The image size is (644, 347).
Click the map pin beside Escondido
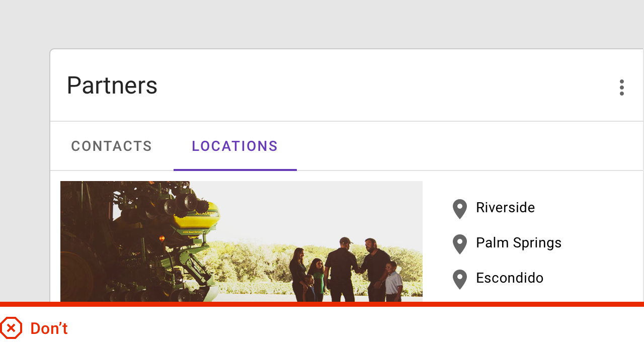click(x=460, y=279)
